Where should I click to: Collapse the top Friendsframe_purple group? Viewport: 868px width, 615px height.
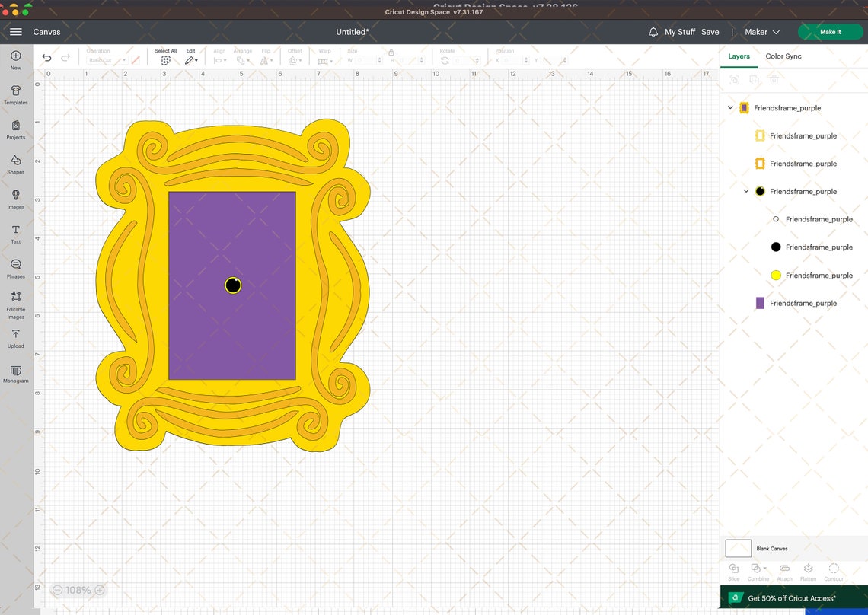[x=730, y=107]
